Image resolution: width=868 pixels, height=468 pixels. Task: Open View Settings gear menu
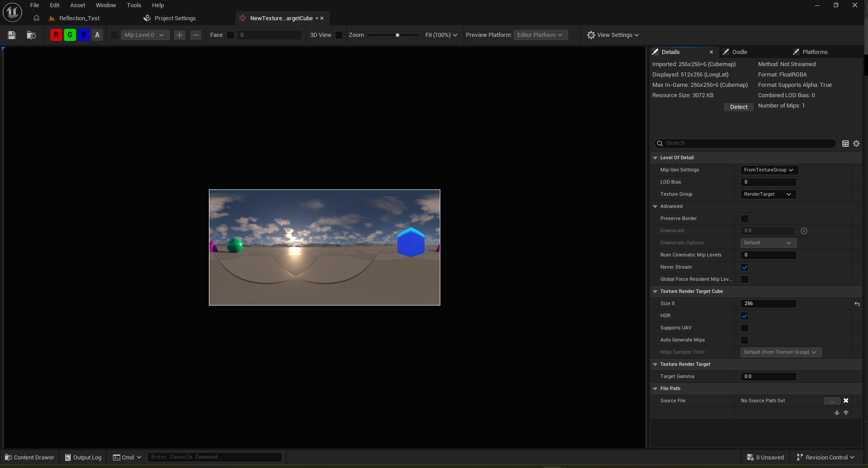pos(612,35)
